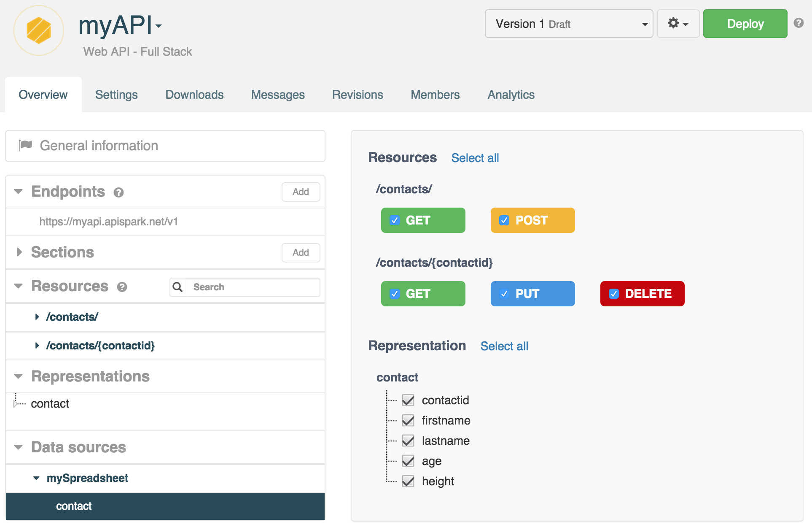Viewport: 812px width, 530px height.
Task: Open the Version 1 Draft dropdown
Action: point(568,24)
